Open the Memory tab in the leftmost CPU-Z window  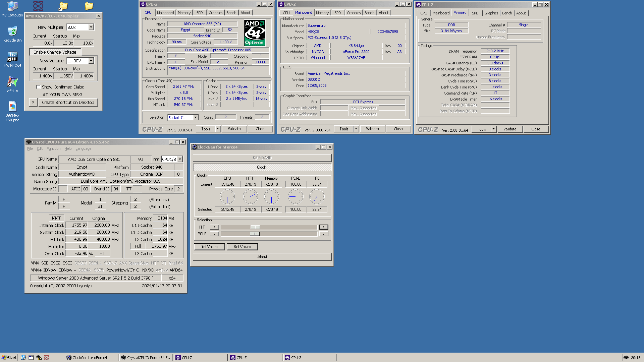(184, 13)
